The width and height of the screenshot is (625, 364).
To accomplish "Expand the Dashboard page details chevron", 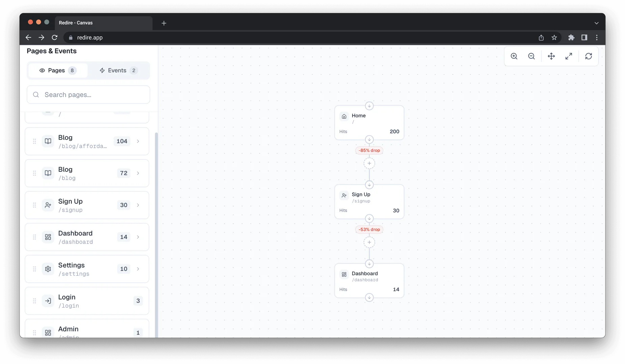I will pyautogui.click(x=138, y=237).
